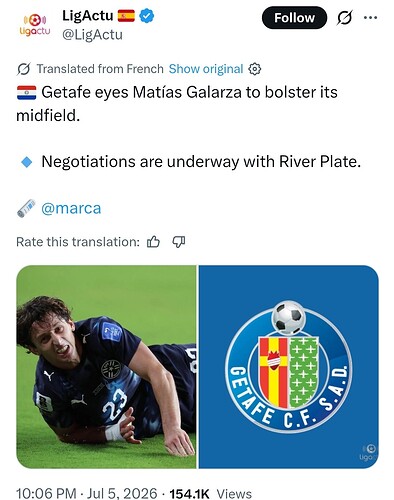Open the LigActu profile avatar
The width and height of the screenshot is (394, 500).
click(x=35, y=25)
